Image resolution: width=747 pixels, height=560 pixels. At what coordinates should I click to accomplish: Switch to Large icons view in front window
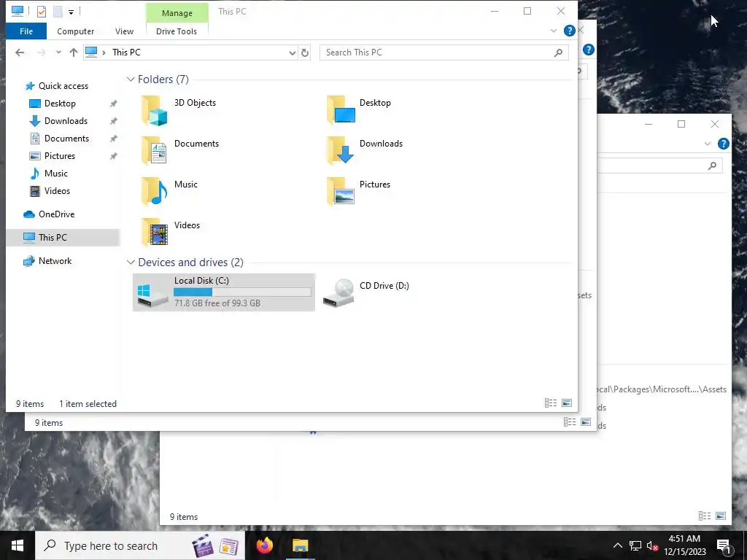(567, 403)
